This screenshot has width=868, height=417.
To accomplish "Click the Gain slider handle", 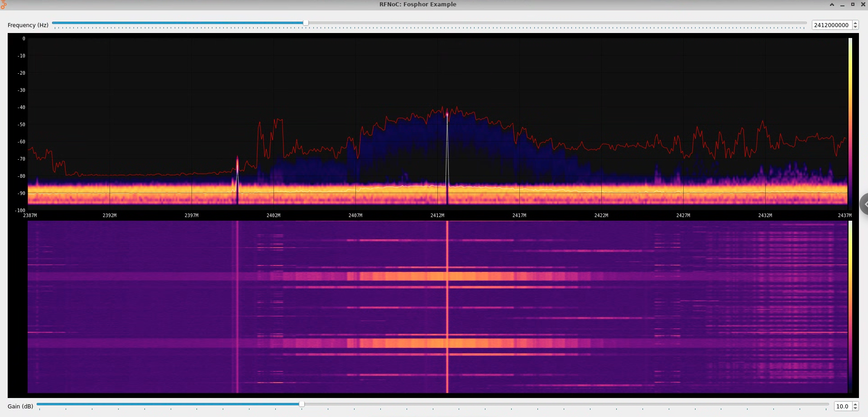I will pos(302,404).
